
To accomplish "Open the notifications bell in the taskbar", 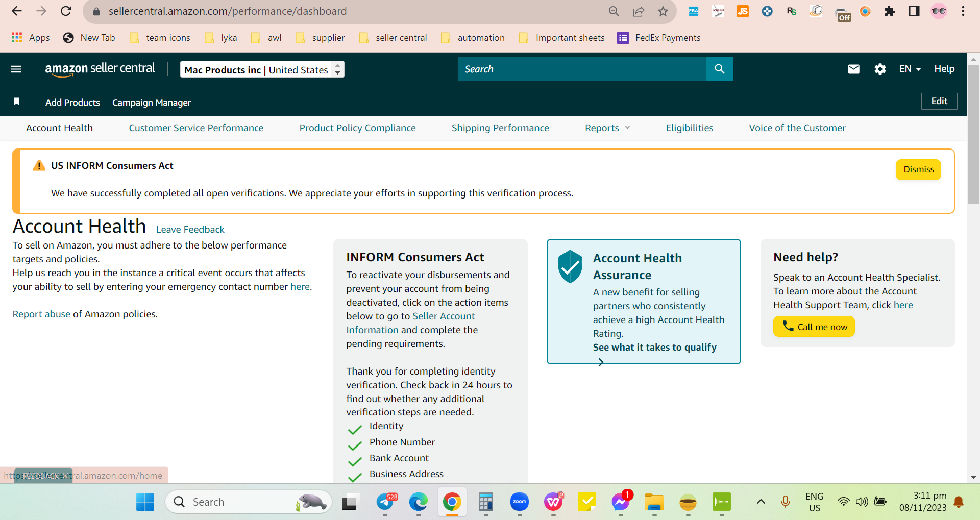I will pyautogui.click(x=959, y=502).
